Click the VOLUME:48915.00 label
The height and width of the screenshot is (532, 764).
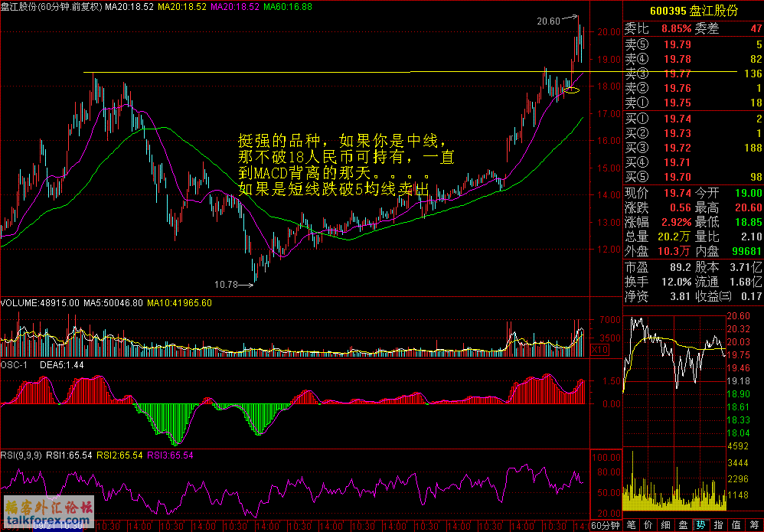(40, 302)
